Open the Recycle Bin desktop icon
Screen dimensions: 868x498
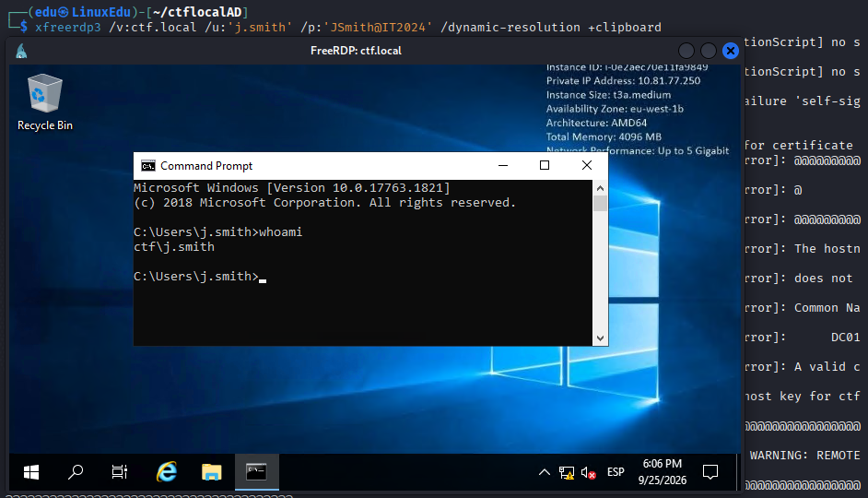[45, 102]
